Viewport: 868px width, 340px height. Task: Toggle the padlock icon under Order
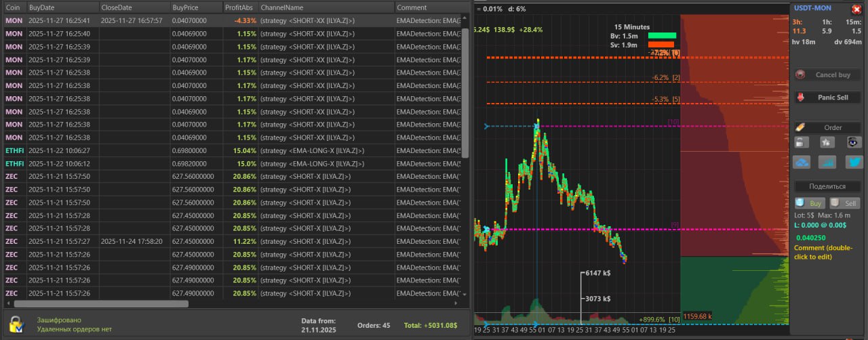(801, 142)
